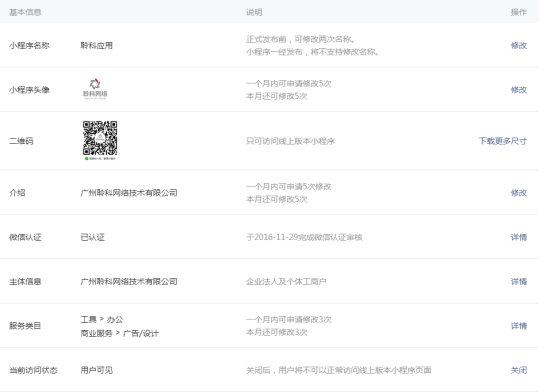Click 修改 link for 小程序头像 row

[x=519, y=90]
